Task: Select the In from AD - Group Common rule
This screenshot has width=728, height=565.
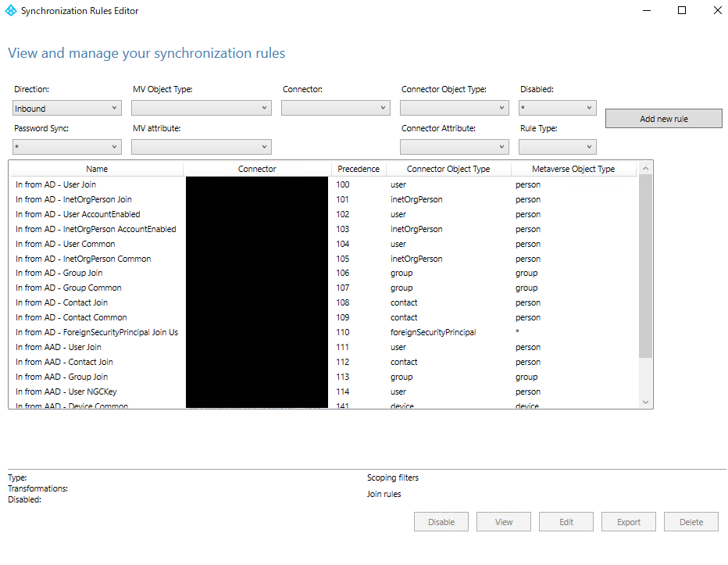Action: (69, 288)
